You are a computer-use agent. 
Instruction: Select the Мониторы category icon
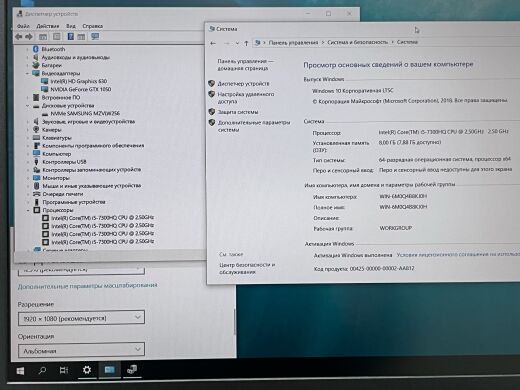pyautogui.click(x=37, y=178)
